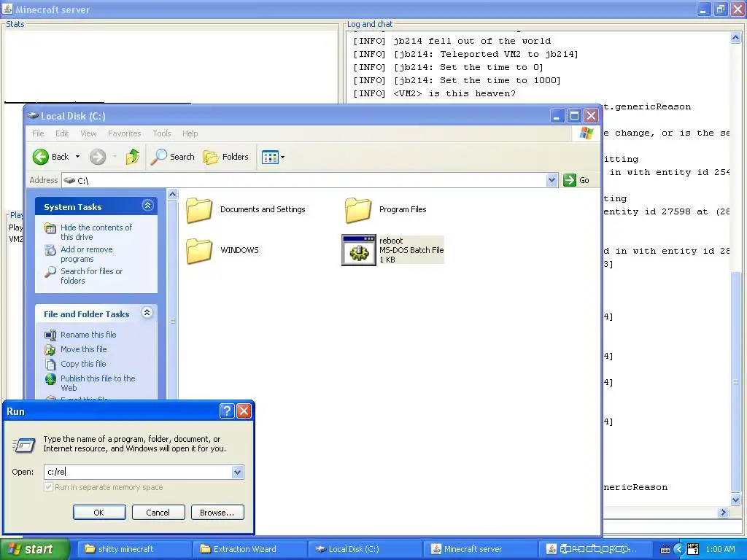Open the View menu
Image resolution: width=747 pixels, height=560 pixels.
pyautogui.click(x=88, y=133)
